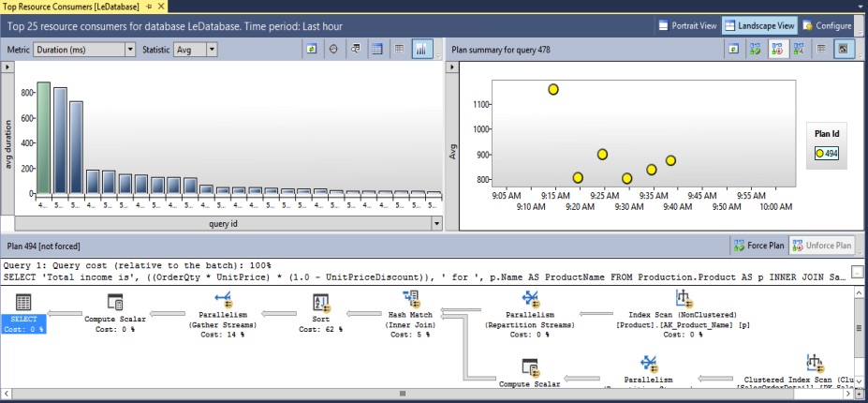This screenshot has width=868, height=403.
Task: Expand the plan summary pane arrow
Action: click(451, 67)
